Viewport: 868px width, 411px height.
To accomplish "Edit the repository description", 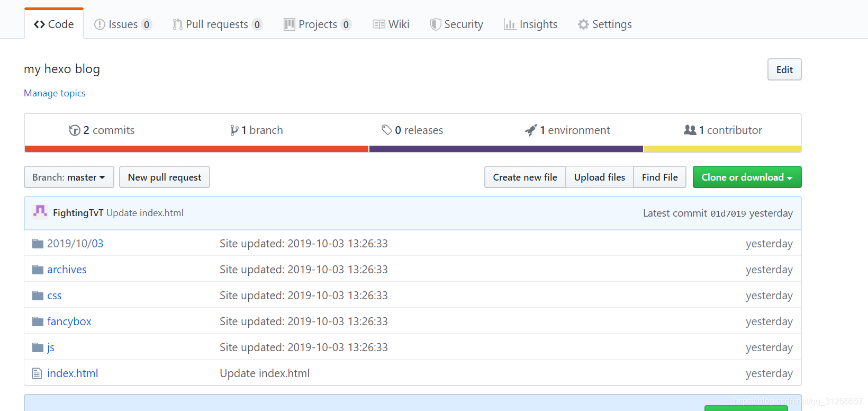I will coord(784,69).
